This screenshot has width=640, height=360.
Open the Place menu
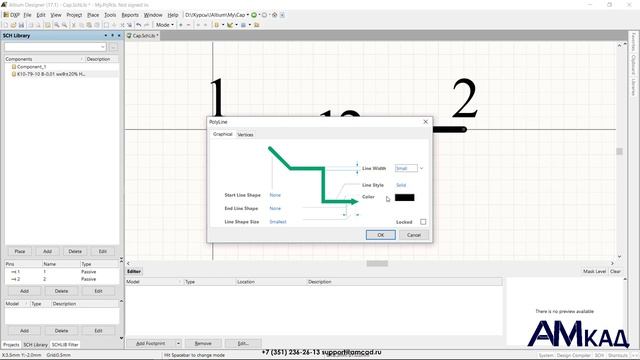[x=93, y=15]
